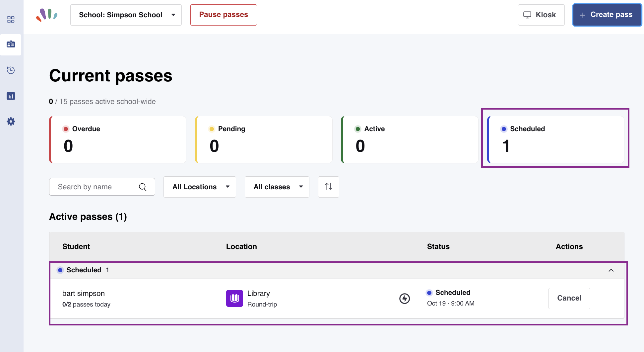
Task: Click the Oct 19 · 9:00 AM time text
Action: tap(451, 304)
